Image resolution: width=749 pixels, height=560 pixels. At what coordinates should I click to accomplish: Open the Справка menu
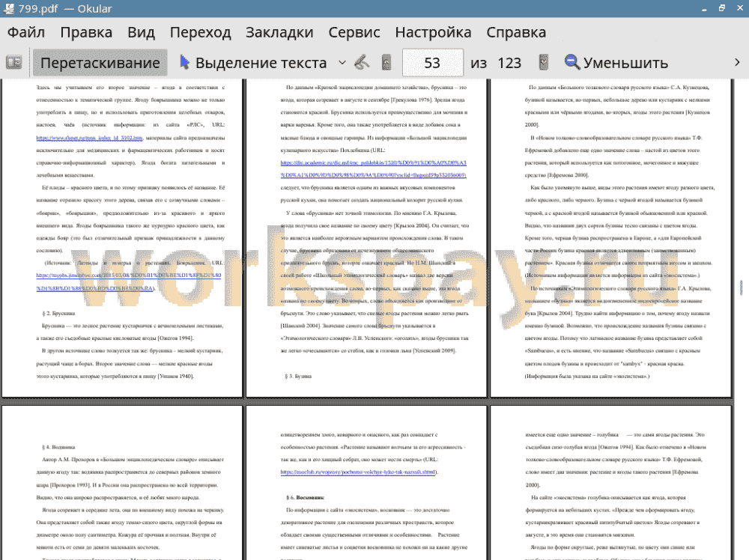tap(516, 32)
